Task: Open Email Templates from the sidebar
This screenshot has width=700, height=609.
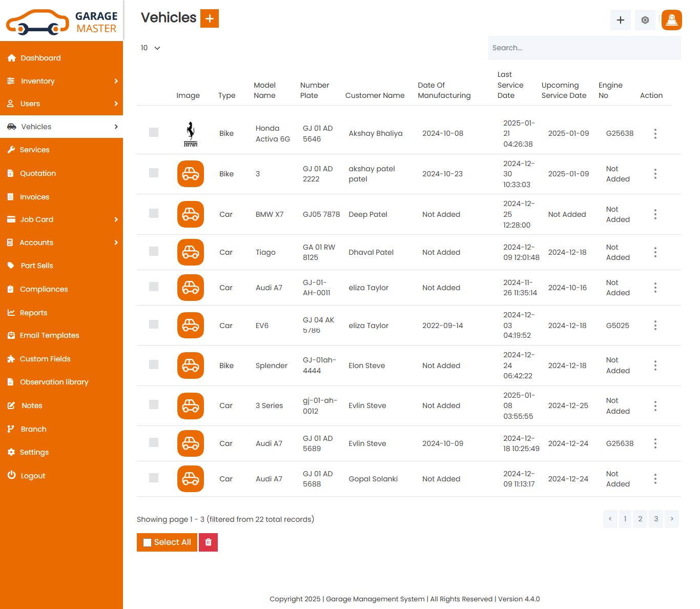Action: tap(50, 335)
